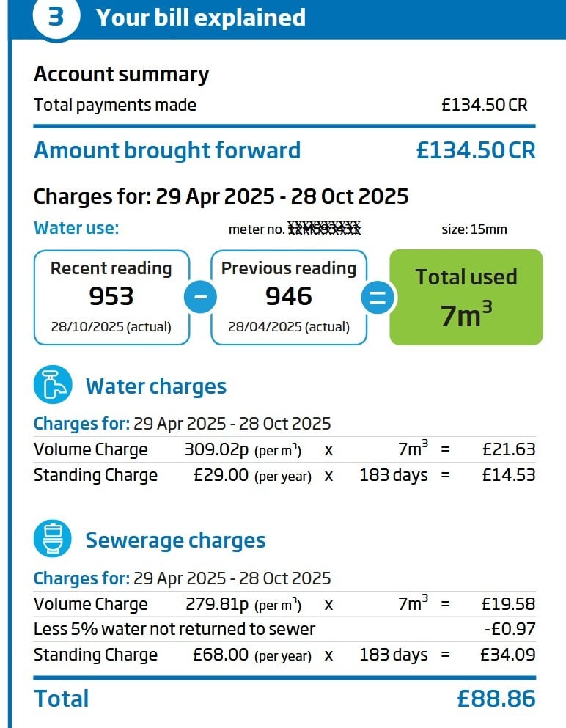This screenshot has width=566, height=728.
Task: Click the Account summary heading
Action: 122,74
